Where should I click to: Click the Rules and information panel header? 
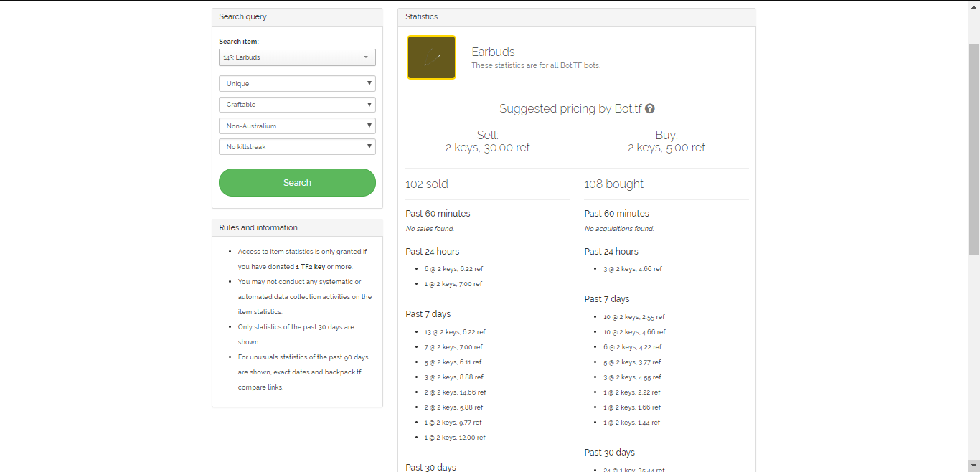pyautogui.click(x=297, y=227)
